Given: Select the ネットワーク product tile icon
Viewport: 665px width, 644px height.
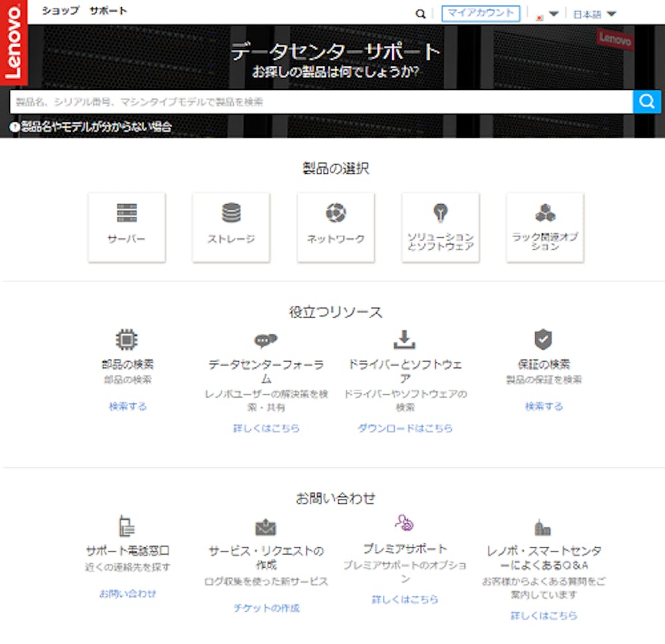Looking at the screenshot, I should coord(336,212).
